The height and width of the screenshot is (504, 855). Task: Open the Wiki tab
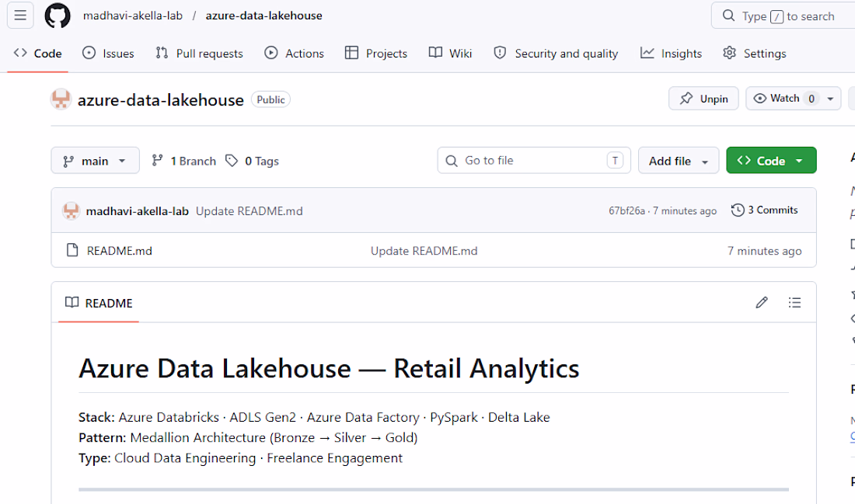pyautogui.click(x=450, y=54)
